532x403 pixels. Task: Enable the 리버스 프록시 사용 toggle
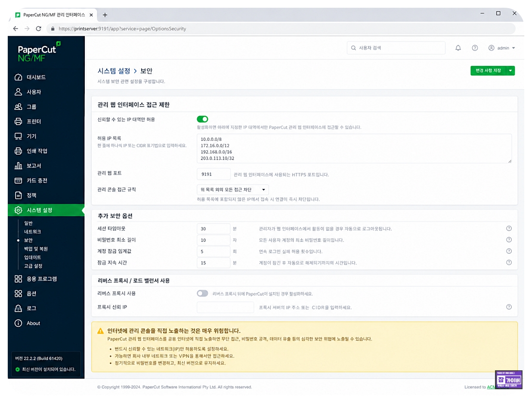(x=202, y=293)
